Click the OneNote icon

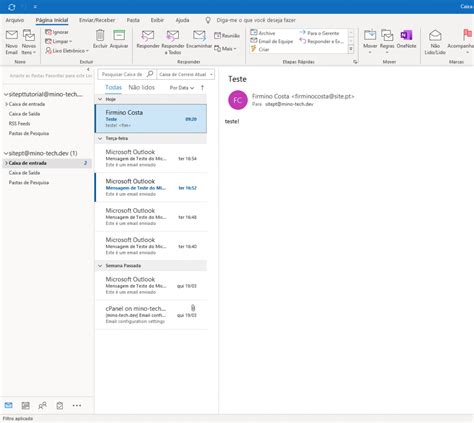click(x=406, y=35)
